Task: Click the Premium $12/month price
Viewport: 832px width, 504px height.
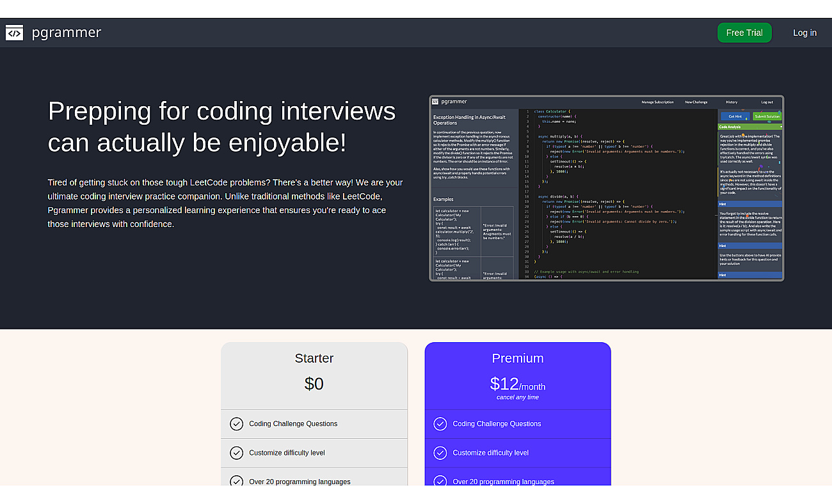Action: (518, 384)
